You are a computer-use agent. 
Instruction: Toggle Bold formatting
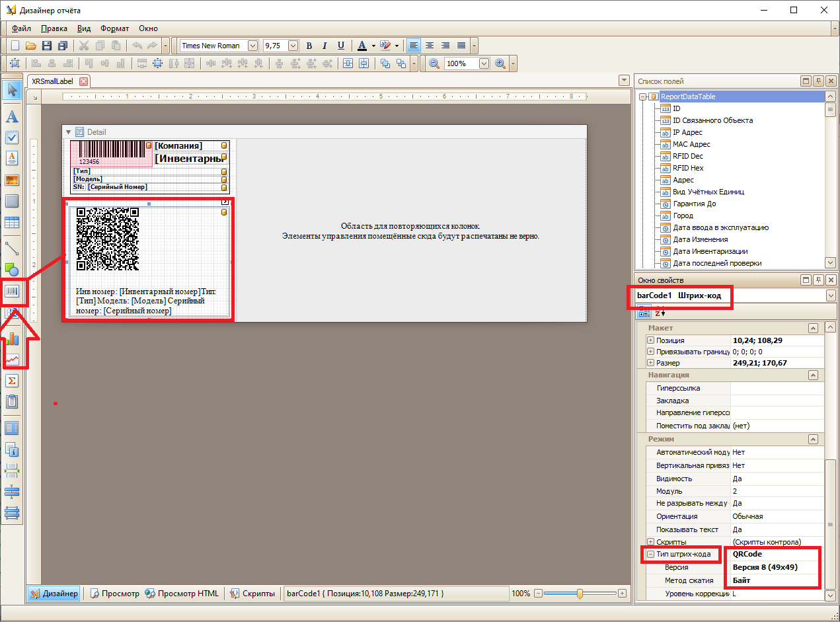click(309, 46)
